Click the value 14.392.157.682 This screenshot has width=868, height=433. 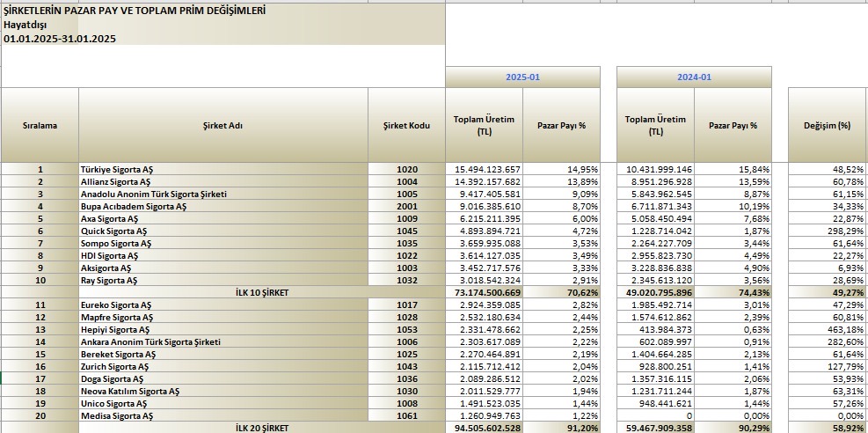click(484, 181)
